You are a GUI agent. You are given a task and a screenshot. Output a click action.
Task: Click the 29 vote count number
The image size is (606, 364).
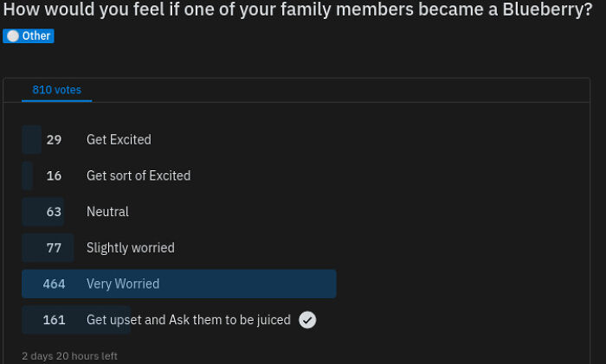[54, 139]
